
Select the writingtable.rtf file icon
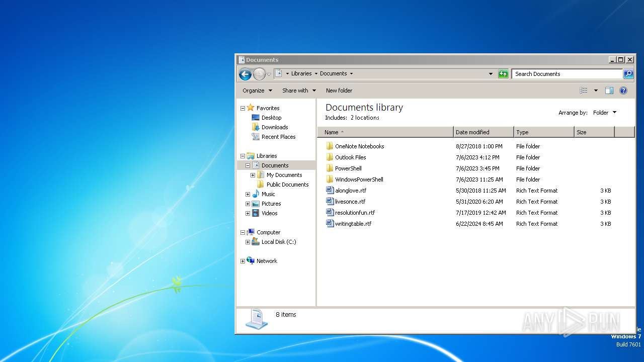click(x=330, y=224)
